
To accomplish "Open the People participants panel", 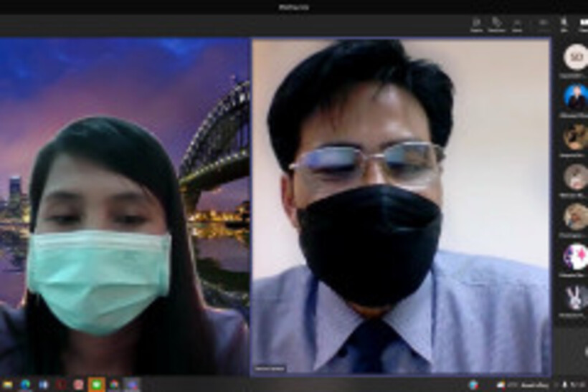I will (476, 24).
